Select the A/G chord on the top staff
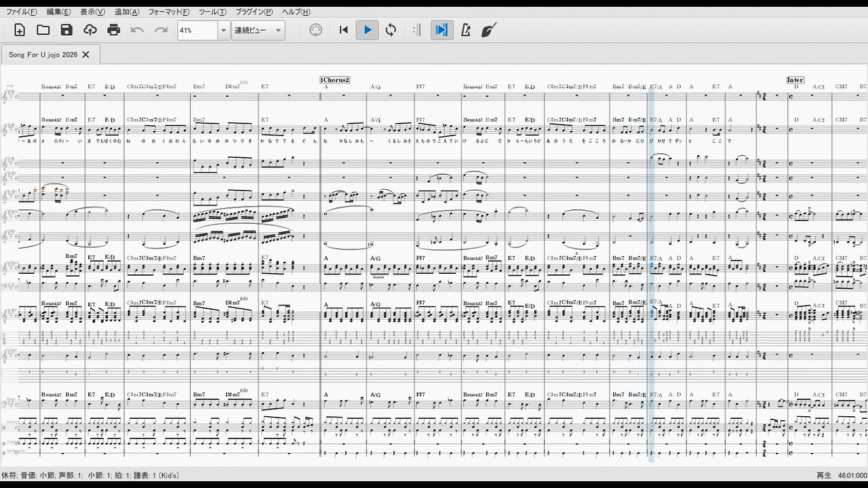 (376, 87)
